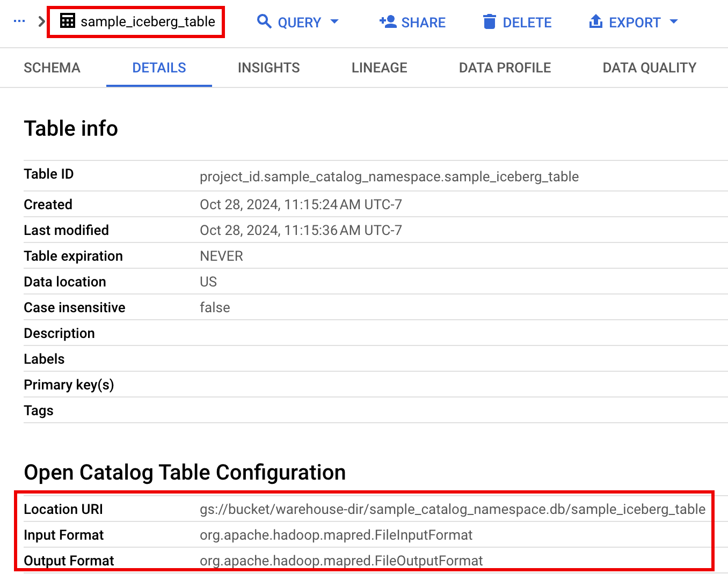728x574 pixels.
Task: Click the upload icon on EXPORT
Action: 595,22
